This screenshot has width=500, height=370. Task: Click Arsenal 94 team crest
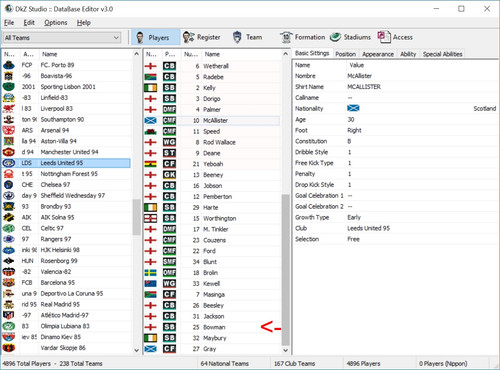click(x=9, y=130)
